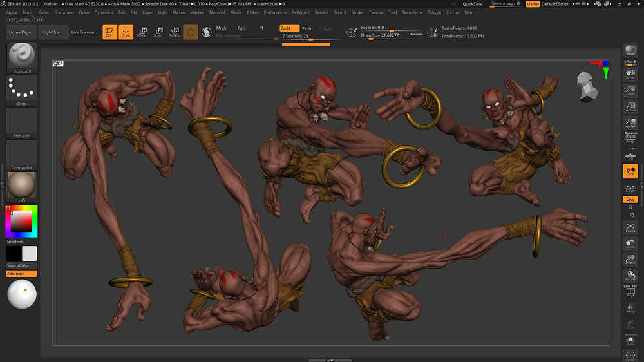The height and width of the screenshot is (362, 644).
Task: Toggle M material channel
Action: pos(261,28)
